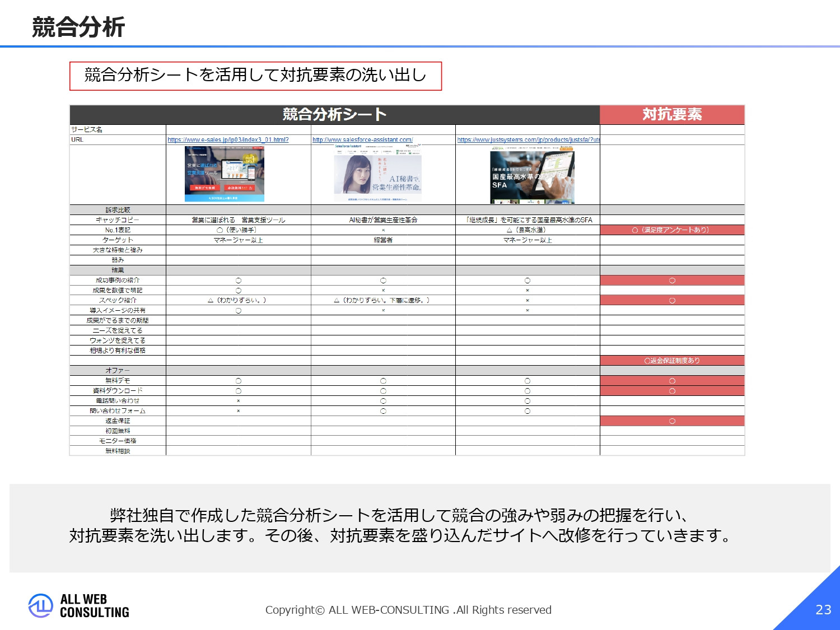Select the e-sales landing page thumbnail
The image size is (840, 630).
tap(223, 174)
